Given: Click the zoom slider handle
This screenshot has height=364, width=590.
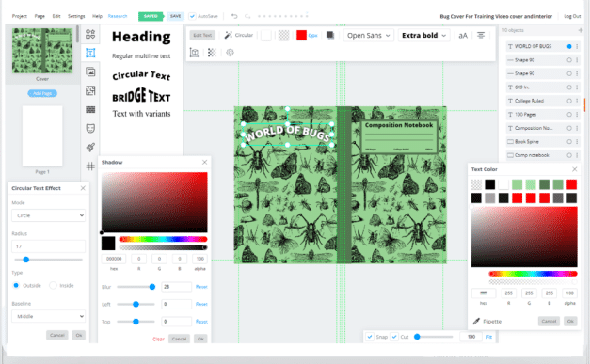Looking at the screenshot, I should pos(417,337).
